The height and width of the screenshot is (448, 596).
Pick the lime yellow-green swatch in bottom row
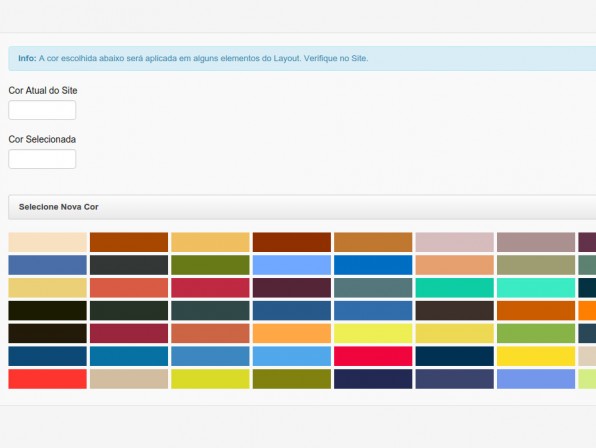(210, 379)
